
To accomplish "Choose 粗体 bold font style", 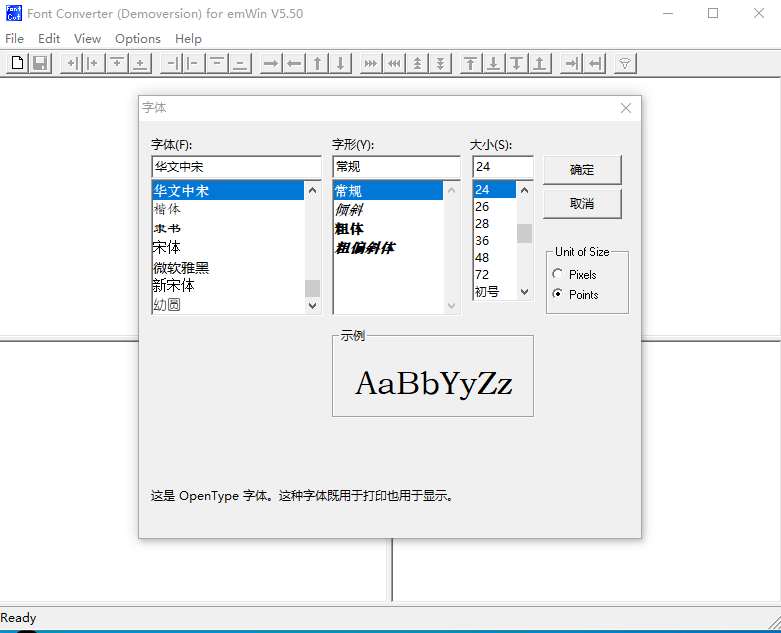I will (388, 229).
